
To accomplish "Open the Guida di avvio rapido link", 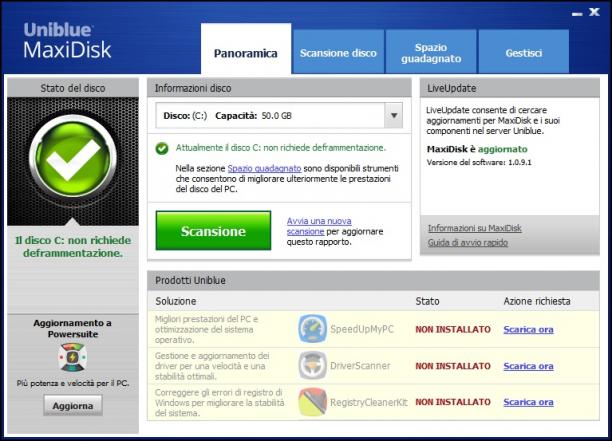I will click(468, 243).
